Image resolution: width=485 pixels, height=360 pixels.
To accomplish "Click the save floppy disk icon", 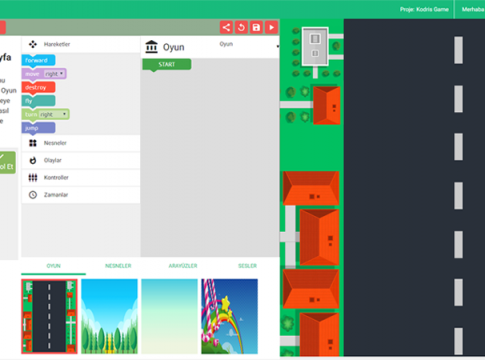I will [x=256, y=27].
